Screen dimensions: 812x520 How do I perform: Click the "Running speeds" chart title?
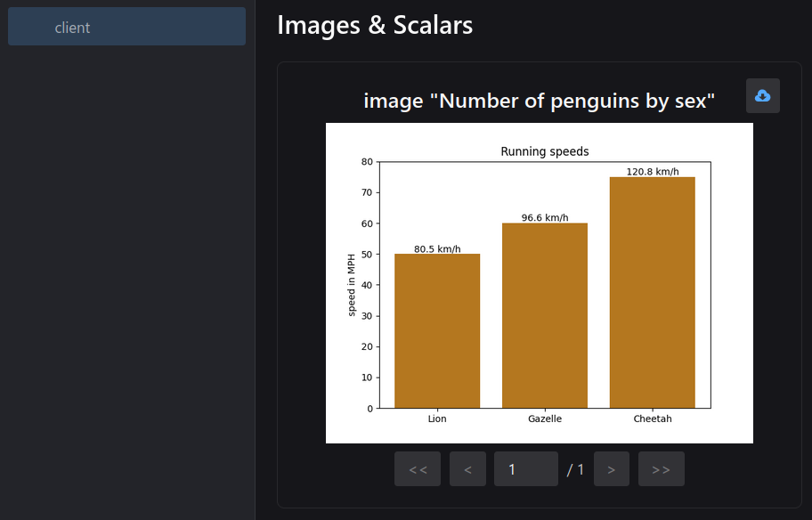coord(545,151)
